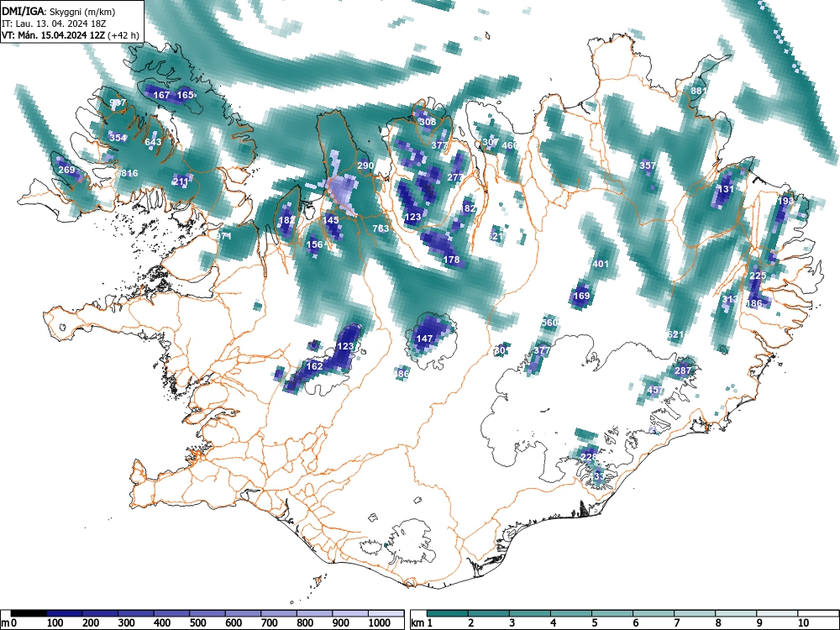
Task: Click the '10' label in the km legend
Action: click(x=802, y=622)
